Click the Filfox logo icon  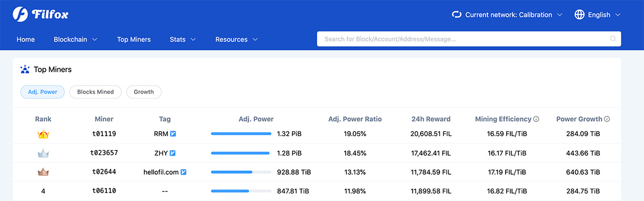[20, 14]
